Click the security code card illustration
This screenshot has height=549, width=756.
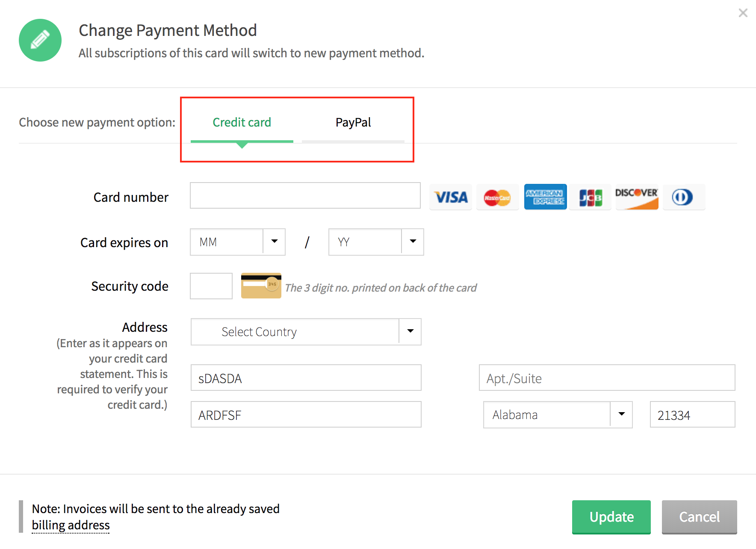[261, 286]
